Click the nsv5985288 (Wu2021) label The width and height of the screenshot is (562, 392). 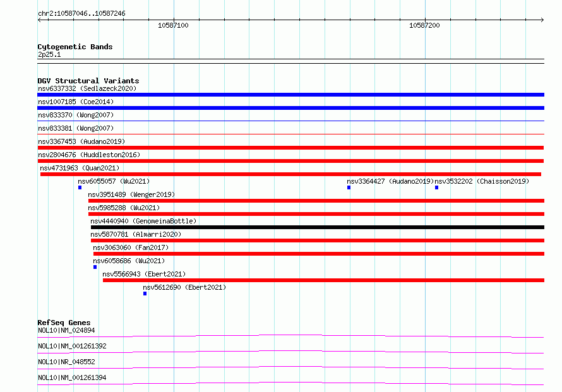pyautogui.click(x=124, y=208)
